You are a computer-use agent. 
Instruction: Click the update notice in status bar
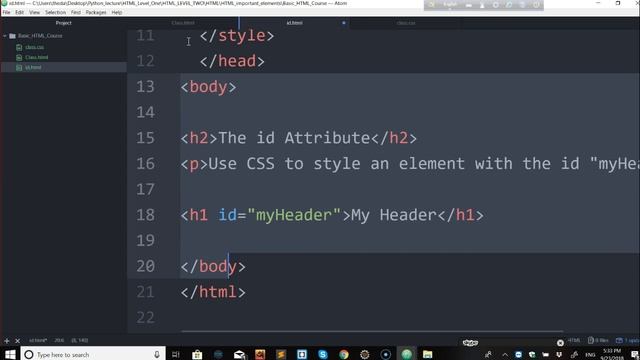point(627,340)
